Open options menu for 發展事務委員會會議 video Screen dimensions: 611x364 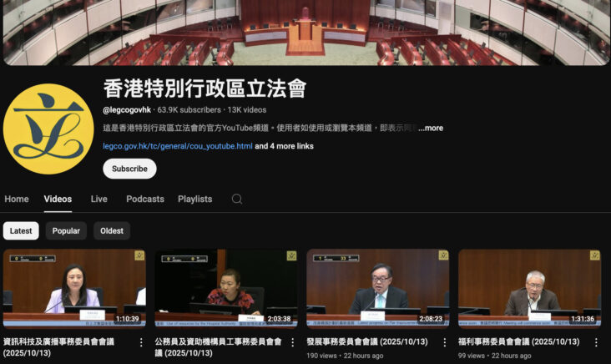[444, 342]
